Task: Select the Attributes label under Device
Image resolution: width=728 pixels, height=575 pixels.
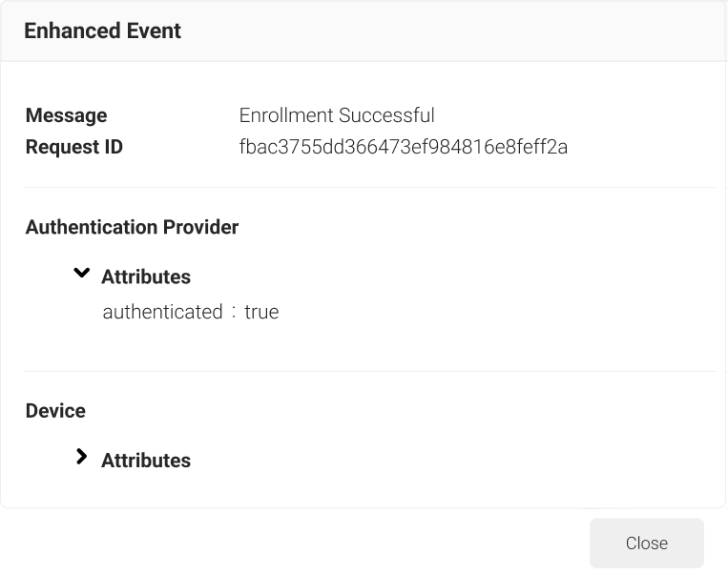Action: click(x=146, y=461)
